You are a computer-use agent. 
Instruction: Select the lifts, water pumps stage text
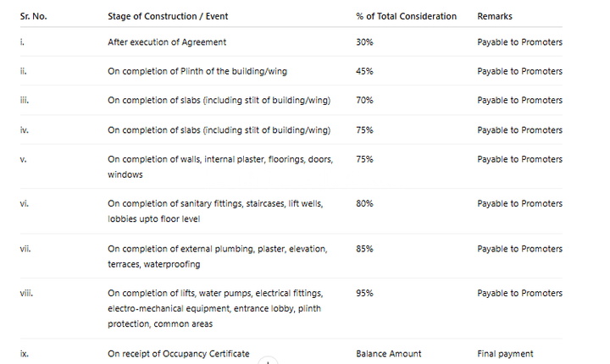tap(215, 308)
